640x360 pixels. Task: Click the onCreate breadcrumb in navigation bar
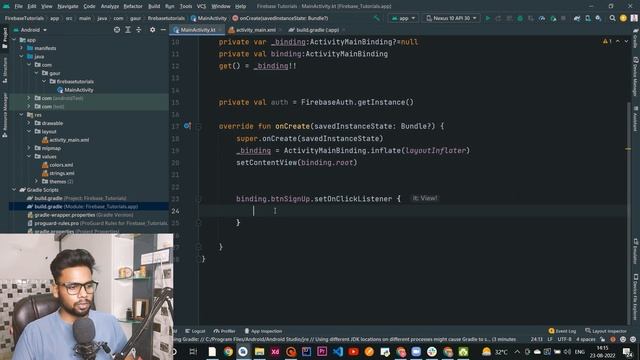[x=280, y=18]
